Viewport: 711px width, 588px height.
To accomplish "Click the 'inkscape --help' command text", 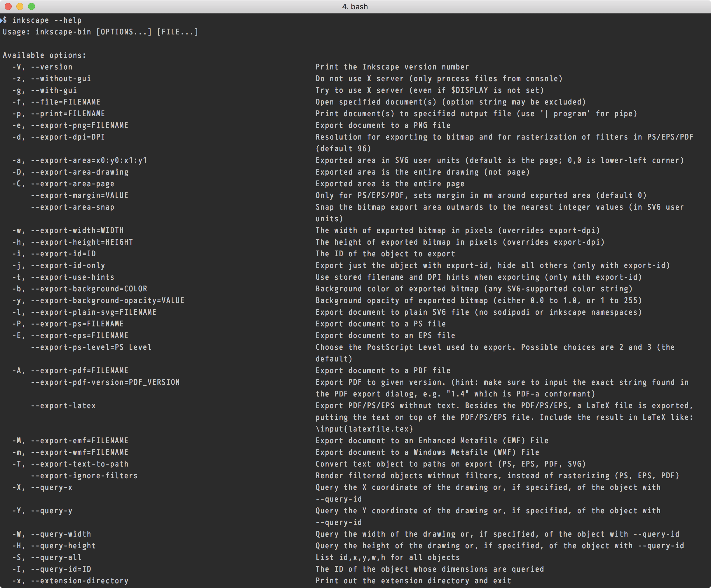I will tap(47, 20).
